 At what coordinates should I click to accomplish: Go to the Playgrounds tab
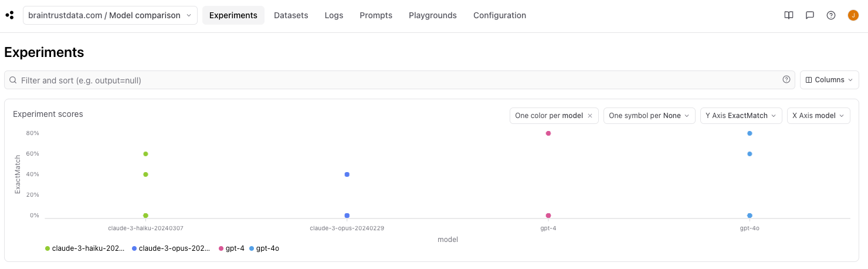(x=433, y=15)
